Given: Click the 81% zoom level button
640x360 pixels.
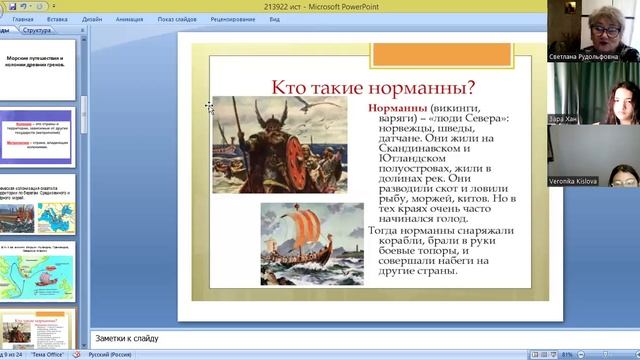Looking at the screenshot, I should point(567,355).
